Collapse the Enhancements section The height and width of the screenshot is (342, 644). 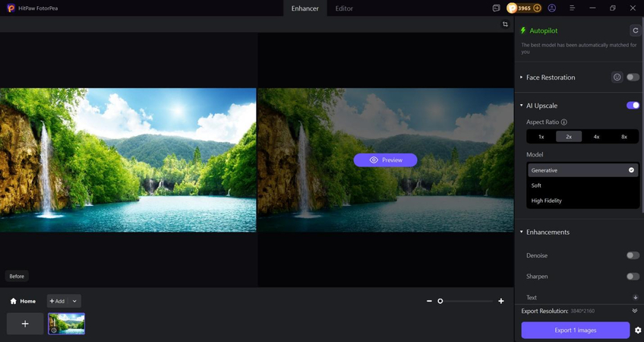click(522, 232)
